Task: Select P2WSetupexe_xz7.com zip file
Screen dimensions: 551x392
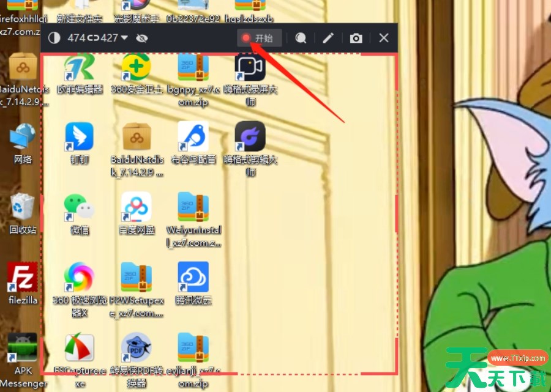Action: [137, 290]
